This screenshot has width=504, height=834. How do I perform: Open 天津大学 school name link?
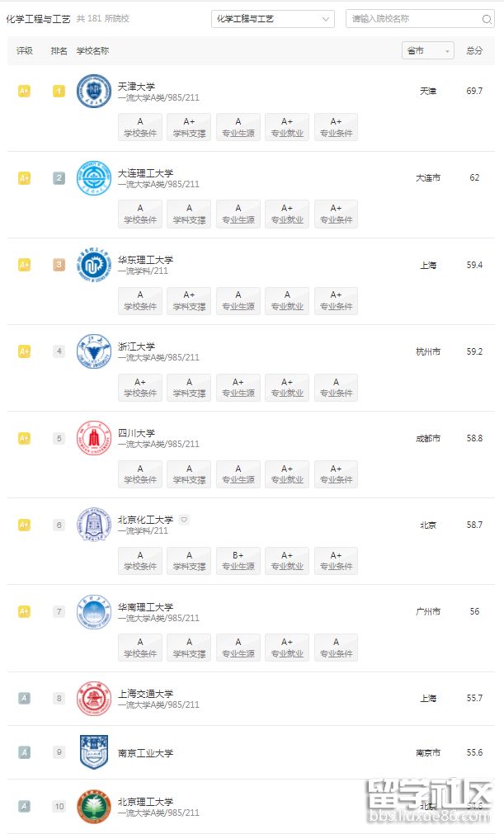[x=136, y=86]
